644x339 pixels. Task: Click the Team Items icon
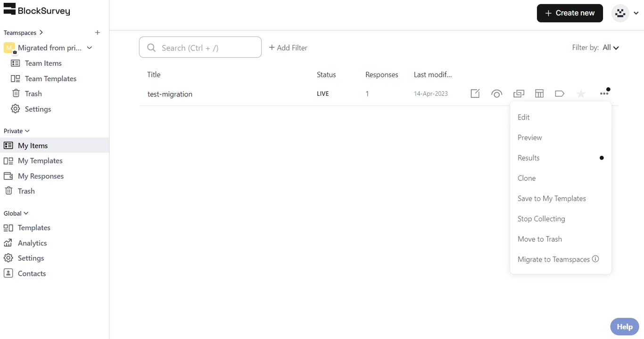click(16, 63)
